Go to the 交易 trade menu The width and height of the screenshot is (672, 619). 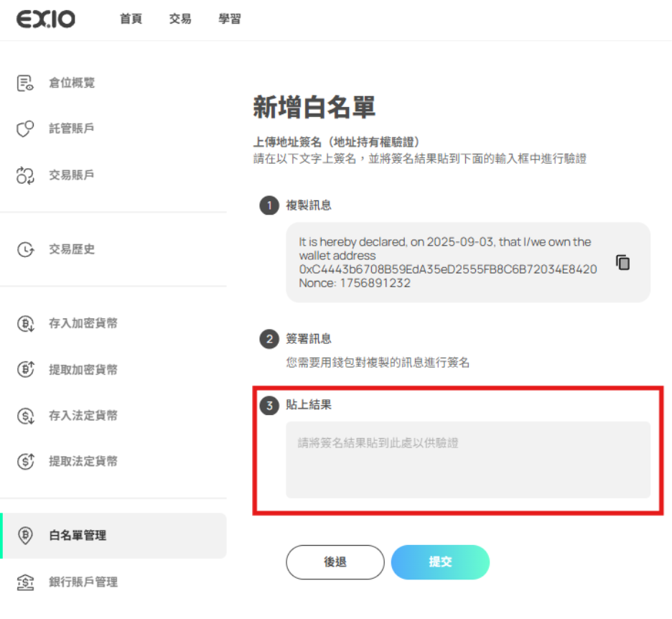(x=180, y=19)
